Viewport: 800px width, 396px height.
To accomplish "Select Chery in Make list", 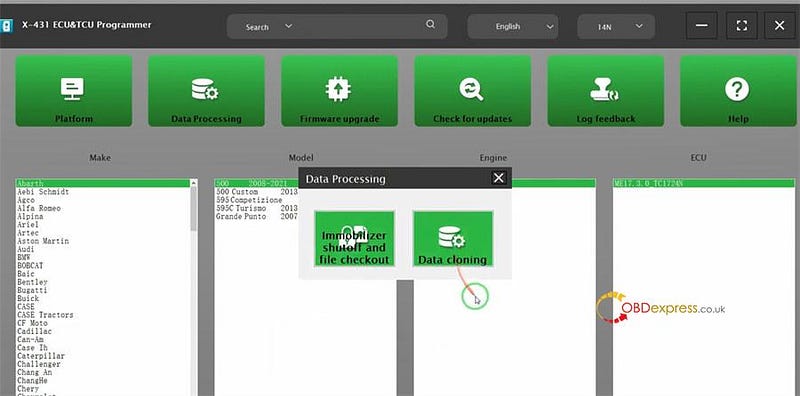I will (103, 389).
